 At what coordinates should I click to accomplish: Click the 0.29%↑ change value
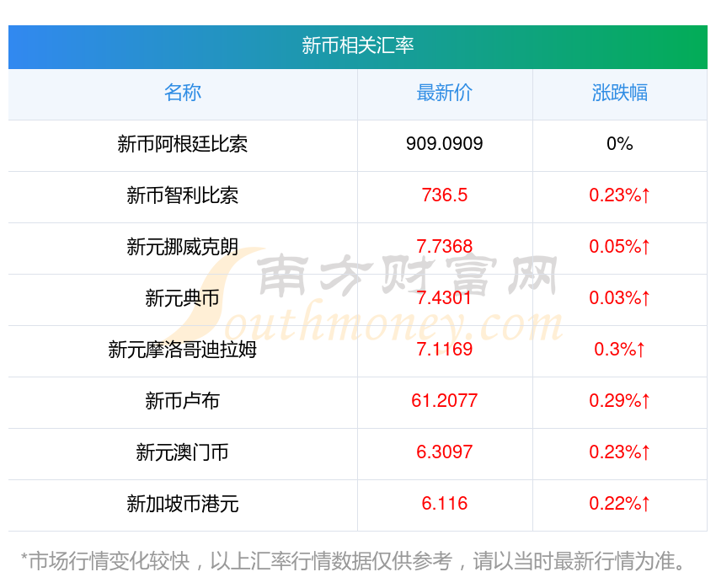(x=620, y=401)
